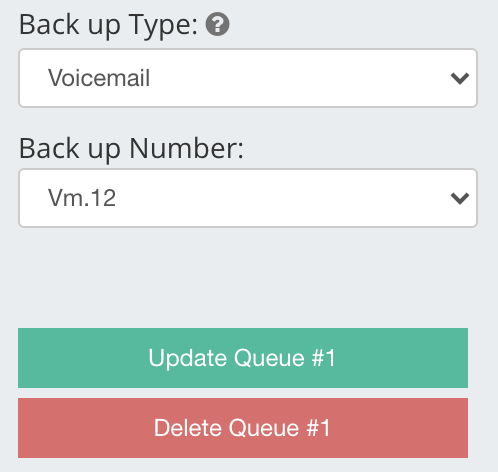Screen dimensions: 498x472
Task: Click the chevron arrow on Voicemail dropdown
Action: [460, 79]
